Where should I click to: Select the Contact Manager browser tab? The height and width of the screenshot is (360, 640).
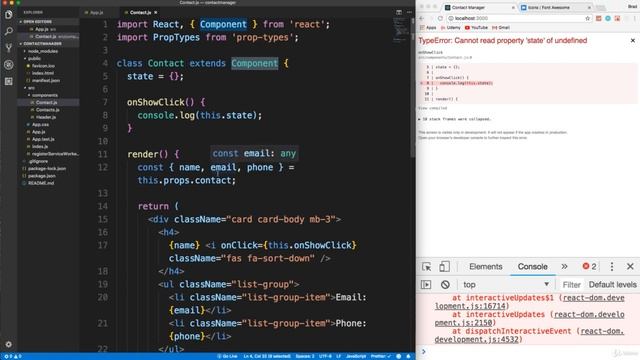click(x=480, y=7)
